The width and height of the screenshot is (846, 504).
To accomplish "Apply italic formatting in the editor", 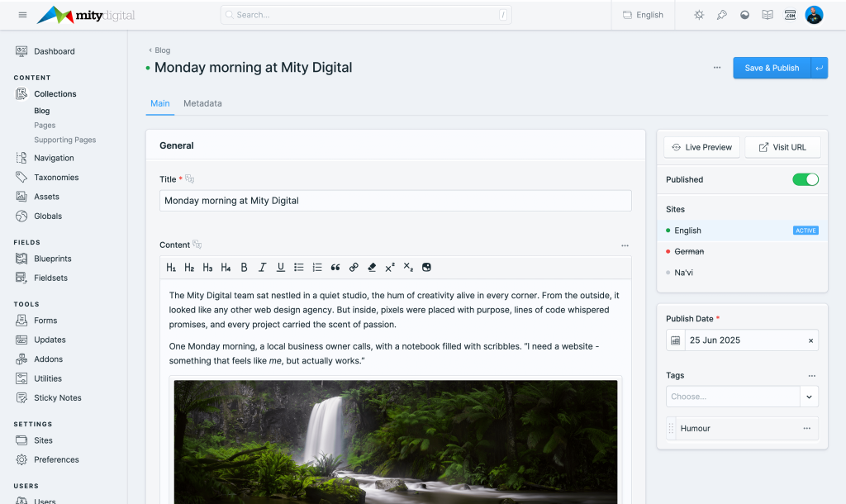I will (263, 268).
